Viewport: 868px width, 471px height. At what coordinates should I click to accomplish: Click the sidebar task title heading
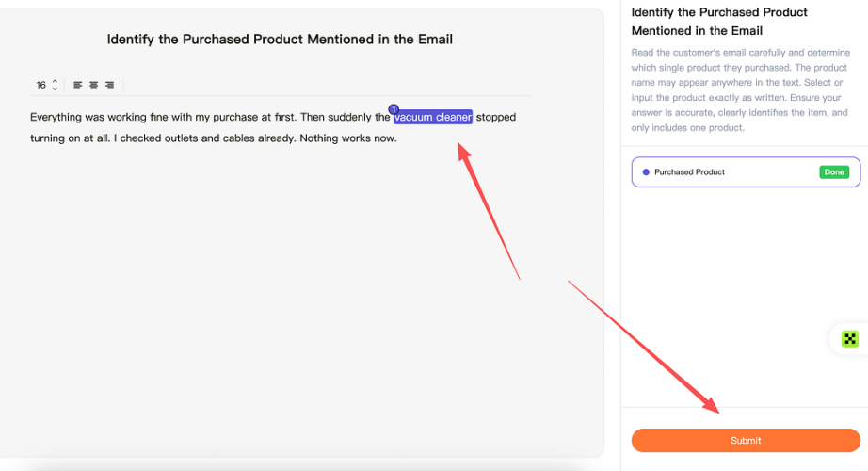719,22
